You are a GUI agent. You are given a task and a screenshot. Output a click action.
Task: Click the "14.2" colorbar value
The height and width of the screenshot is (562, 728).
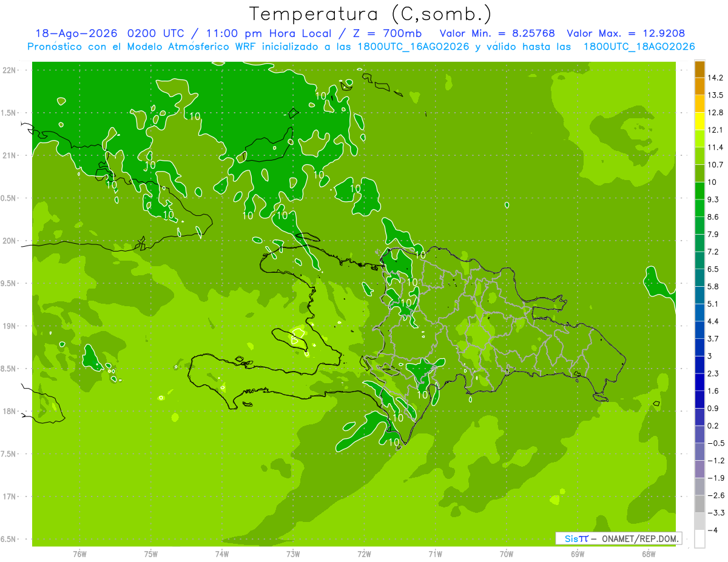[x=715, y=78]
